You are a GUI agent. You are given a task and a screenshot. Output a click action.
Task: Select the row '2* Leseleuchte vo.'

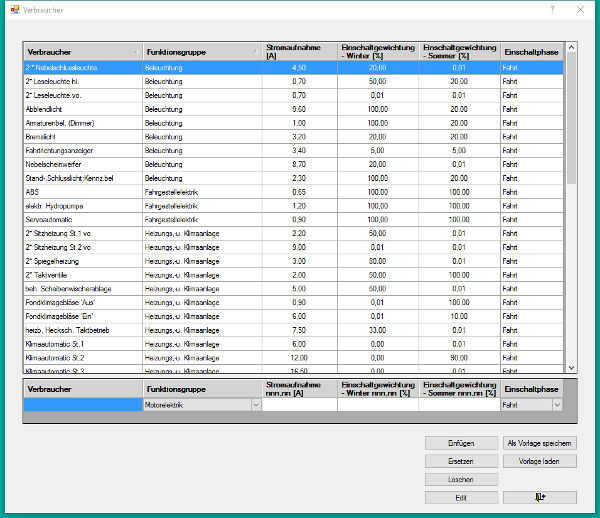[x=293, y=95]
